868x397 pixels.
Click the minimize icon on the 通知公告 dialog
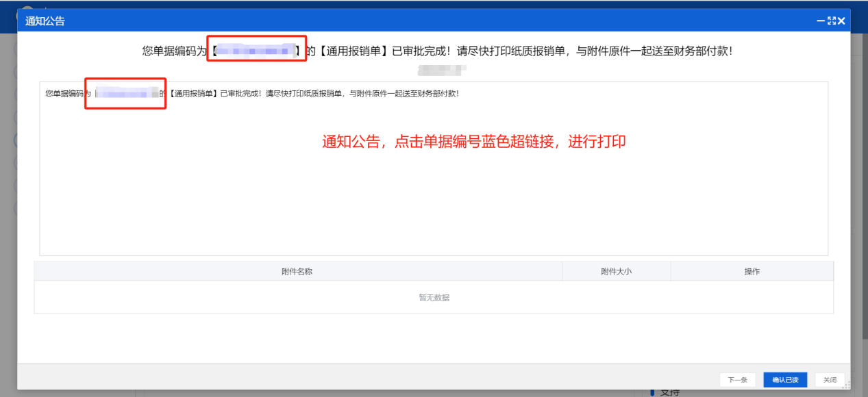pos(819,20)
